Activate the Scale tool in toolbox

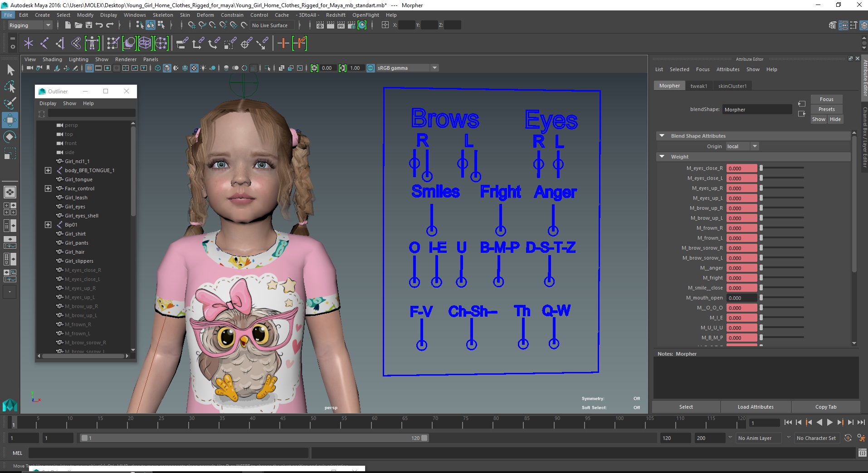pos(10,154)
